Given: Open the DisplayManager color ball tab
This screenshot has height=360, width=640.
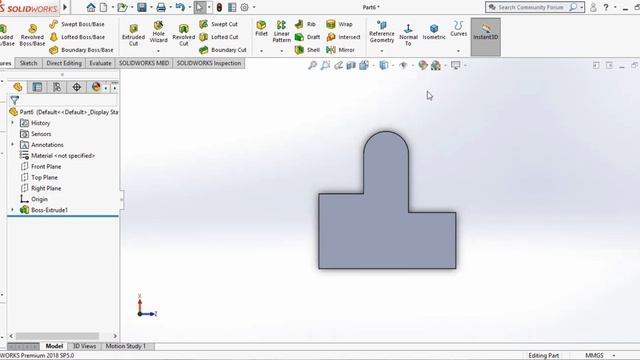Looking at the screenshot, I should pos(96,87).
